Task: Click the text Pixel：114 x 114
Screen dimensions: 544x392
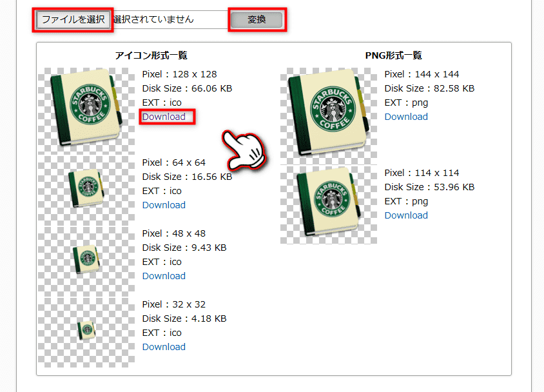Action: tap(422, 173)
